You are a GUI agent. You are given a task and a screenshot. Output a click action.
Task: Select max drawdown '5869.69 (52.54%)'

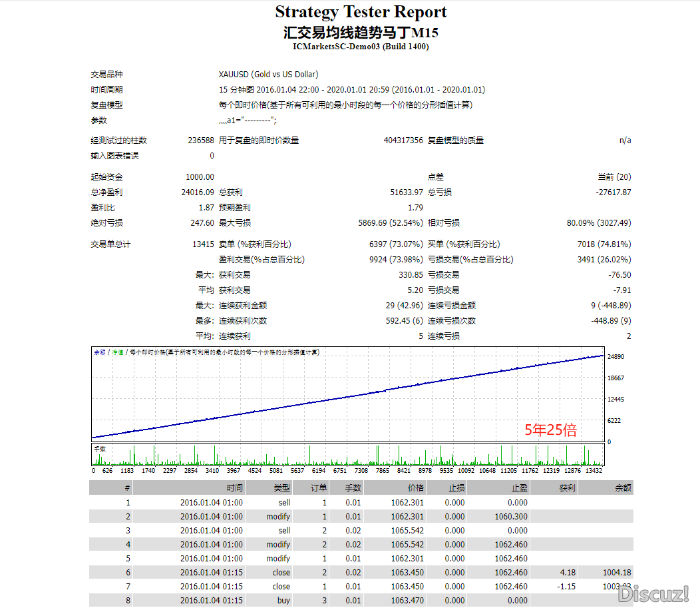tap(391, 223)
